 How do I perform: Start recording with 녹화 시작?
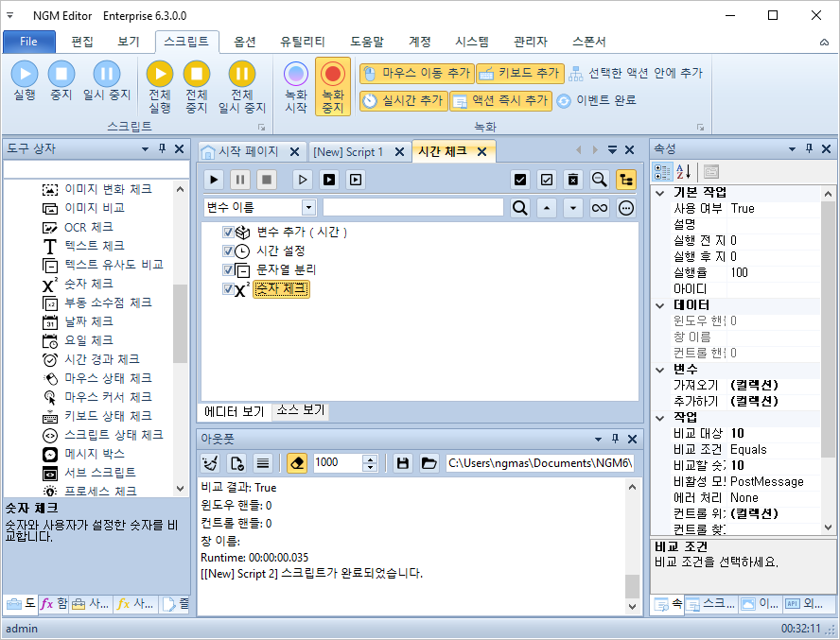296,87
